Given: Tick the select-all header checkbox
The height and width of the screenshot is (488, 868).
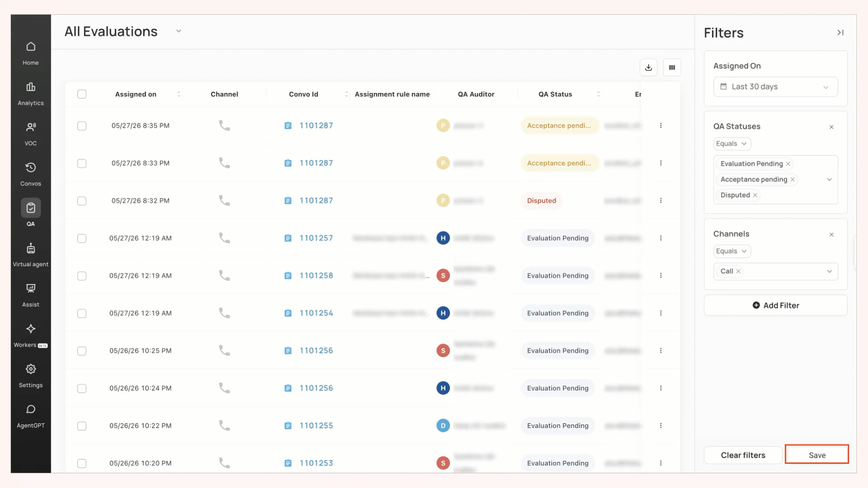Looking at the screenshot, I should pyautogui.click(x=82, y=94).
